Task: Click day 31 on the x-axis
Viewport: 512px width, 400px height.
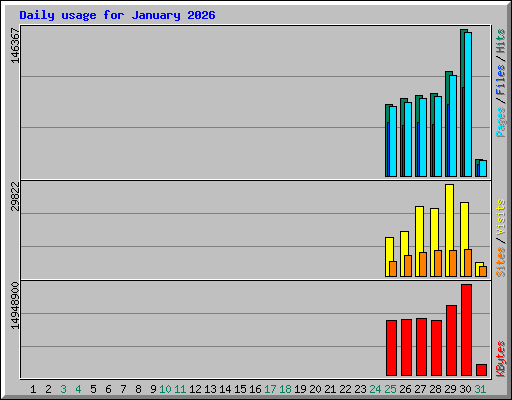Action: [x=480, y=389]
